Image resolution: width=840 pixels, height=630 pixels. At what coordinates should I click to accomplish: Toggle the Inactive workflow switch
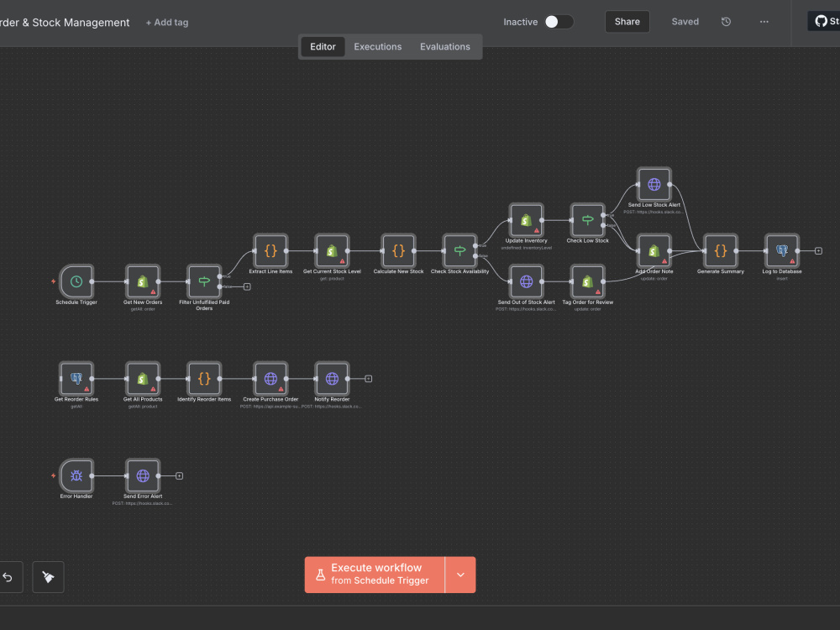pos(559,22)
